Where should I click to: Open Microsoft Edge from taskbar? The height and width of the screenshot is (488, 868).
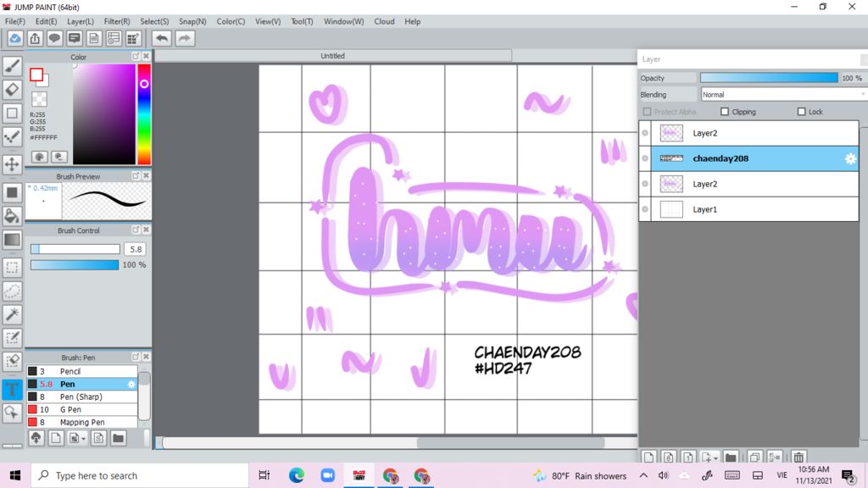click(x=297, y=475)
